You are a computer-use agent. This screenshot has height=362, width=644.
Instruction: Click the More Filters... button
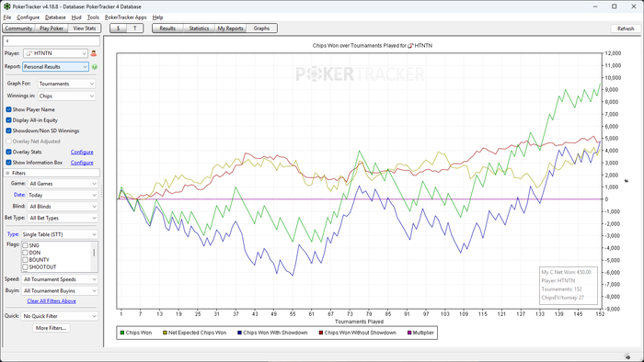click(51, 328)
